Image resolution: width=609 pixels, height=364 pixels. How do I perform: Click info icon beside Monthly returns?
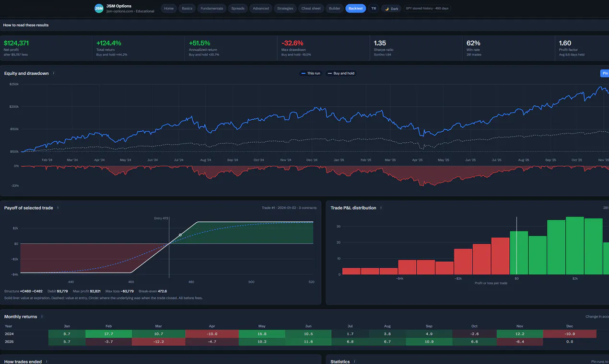[x=42, y=317]
